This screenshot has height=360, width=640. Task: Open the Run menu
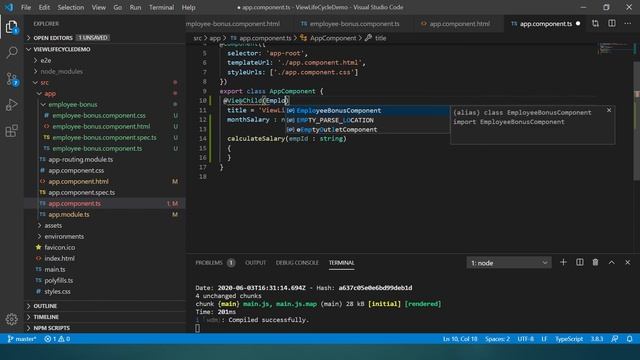pos(135,7)
